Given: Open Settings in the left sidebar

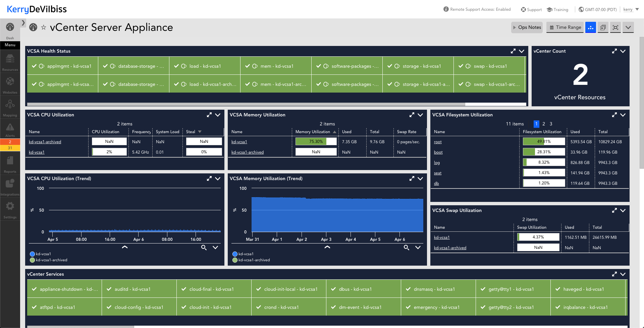Looking at the screenshot, I should pyautogui.click(x=10, y=210).
